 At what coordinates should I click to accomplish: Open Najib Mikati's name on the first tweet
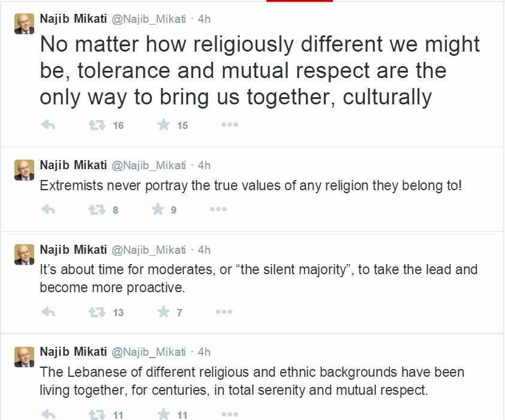click(73, 19)
